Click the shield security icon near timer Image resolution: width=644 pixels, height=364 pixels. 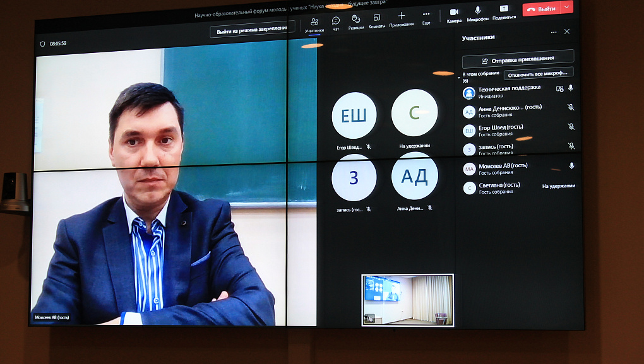pos(43,44)
